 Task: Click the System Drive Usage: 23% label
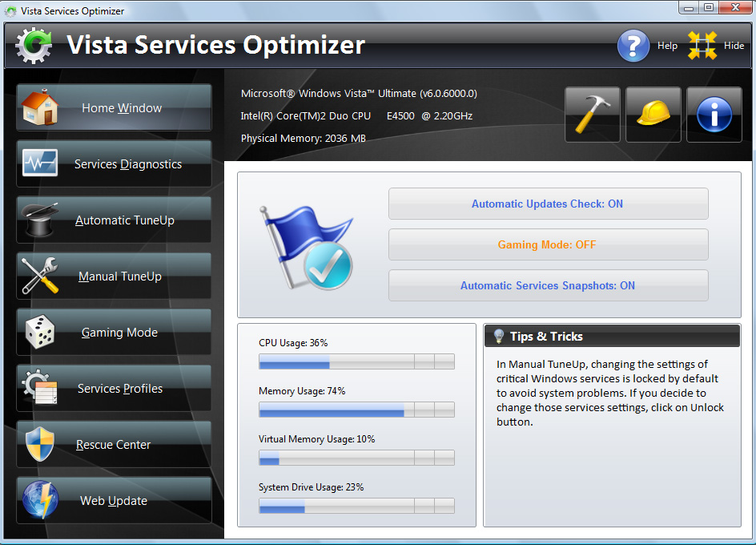tap(311, 487)
